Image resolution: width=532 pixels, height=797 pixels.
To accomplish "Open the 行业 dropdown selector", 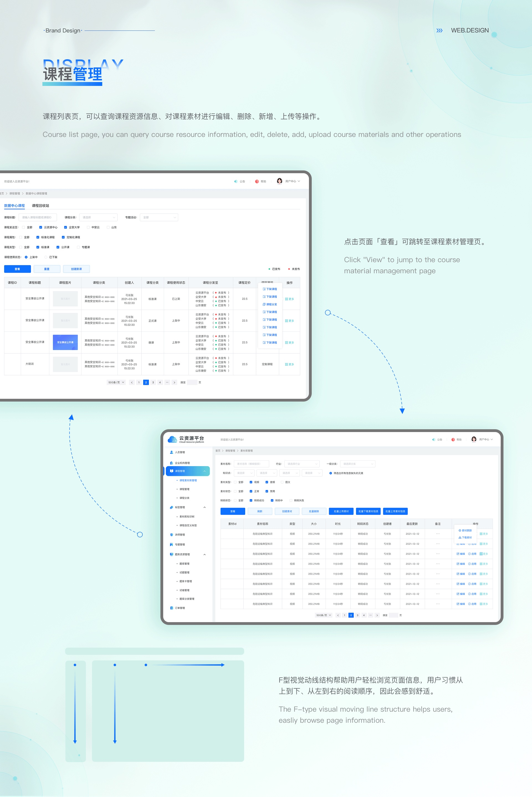I will 302,464.
